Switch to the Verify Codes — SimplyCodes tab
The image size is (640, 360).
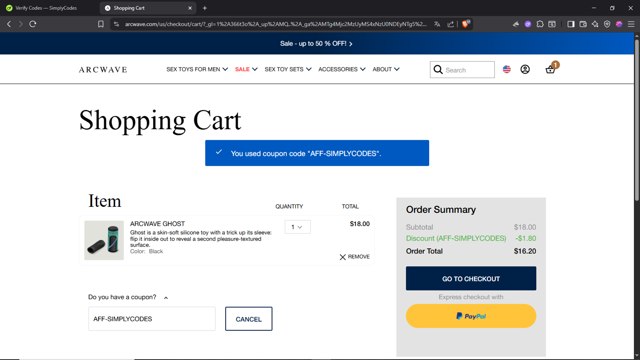coord(46,8)
